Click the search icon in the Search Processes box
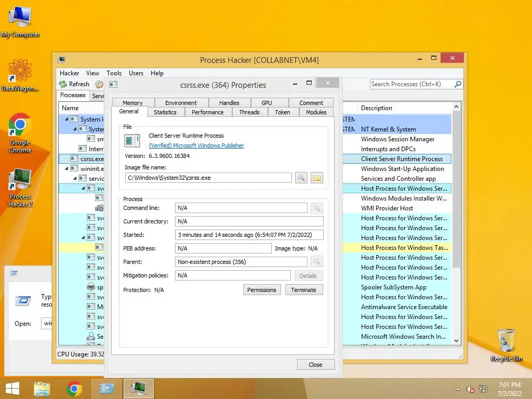Image resolution: width=532 pixels, height=399 pixels. coord(458,84)
